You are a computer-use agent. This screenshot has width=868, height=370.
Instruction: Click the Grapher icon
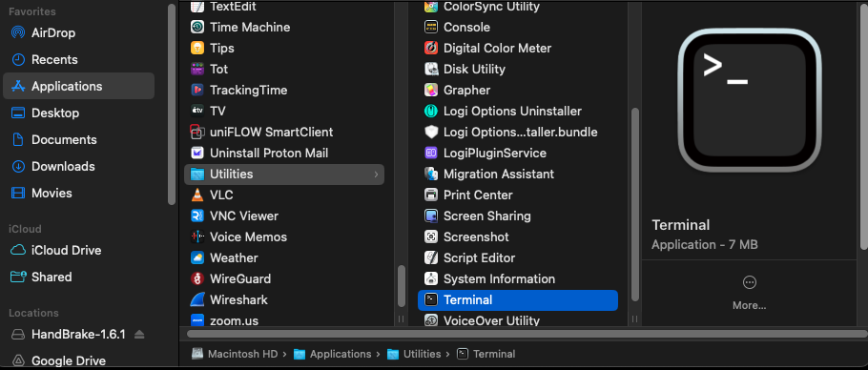point(431,90)
